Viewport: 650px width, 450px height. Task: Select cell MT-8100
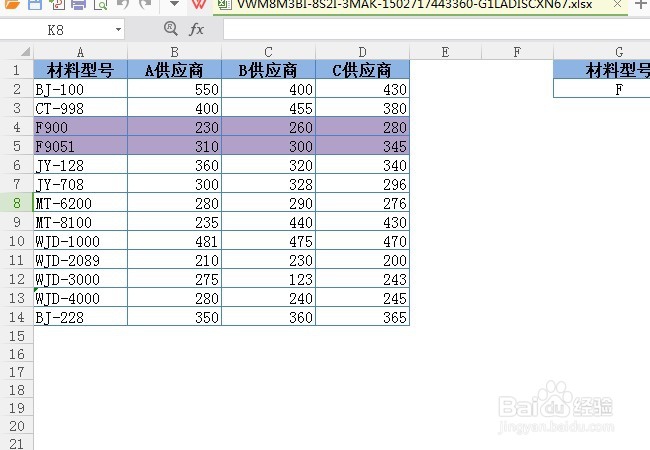80,222
